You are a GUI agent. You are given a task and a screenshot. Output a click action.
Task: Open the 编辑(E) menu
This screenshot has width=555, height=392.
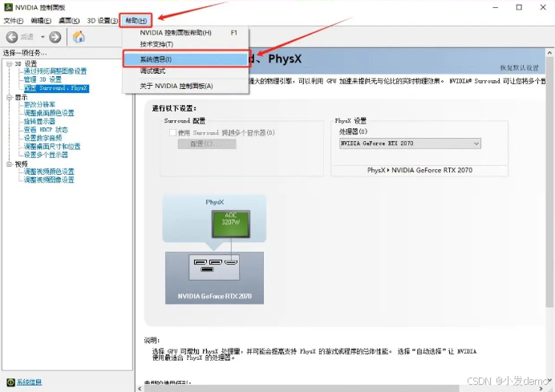41,21
